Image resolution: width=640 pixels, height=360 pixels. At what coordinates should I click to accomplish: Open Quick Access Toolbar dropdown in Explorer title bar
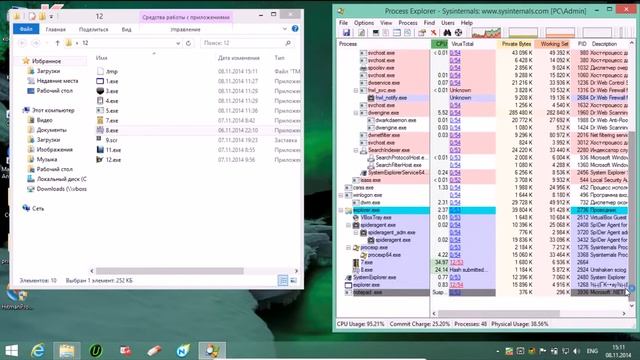pos(51,16)
